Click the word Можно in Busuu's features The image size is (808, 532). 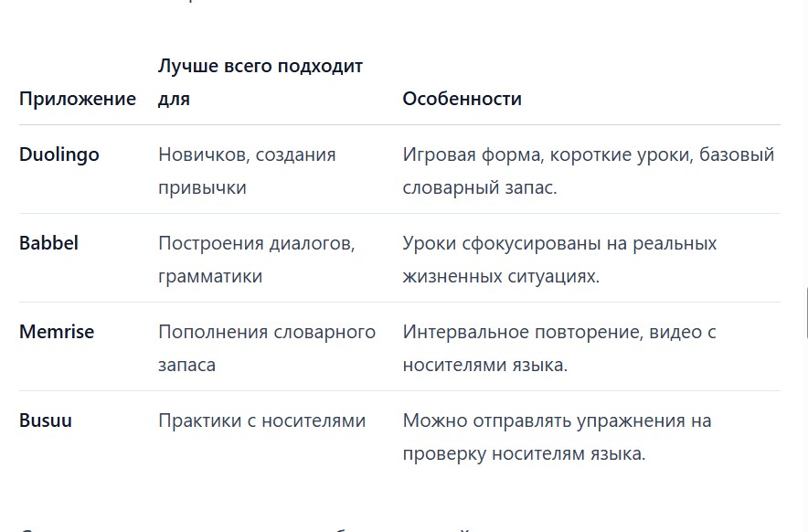pos(433,420)
